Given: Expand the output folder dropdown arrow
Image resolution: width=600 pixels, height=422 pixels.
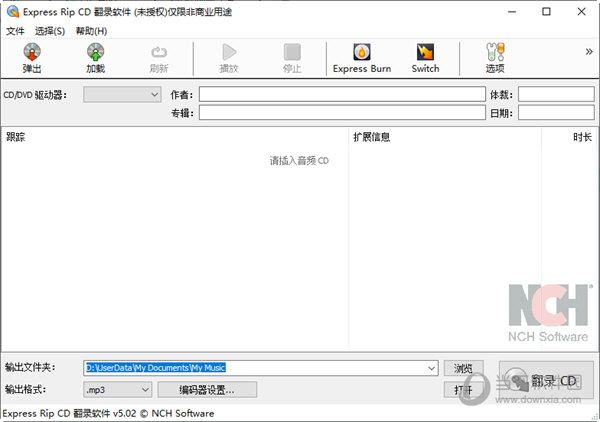Looking at the screenshot, I should point(432,368).
